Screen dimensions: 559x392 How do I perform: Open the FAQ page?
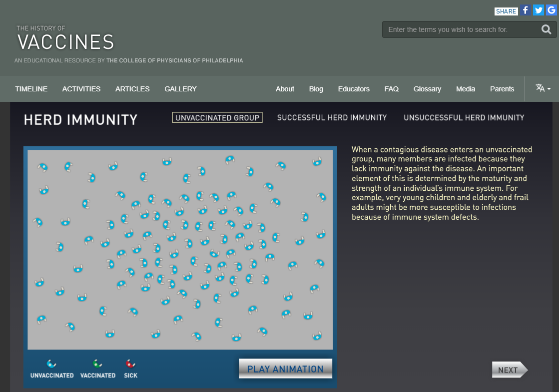[392, 89]
